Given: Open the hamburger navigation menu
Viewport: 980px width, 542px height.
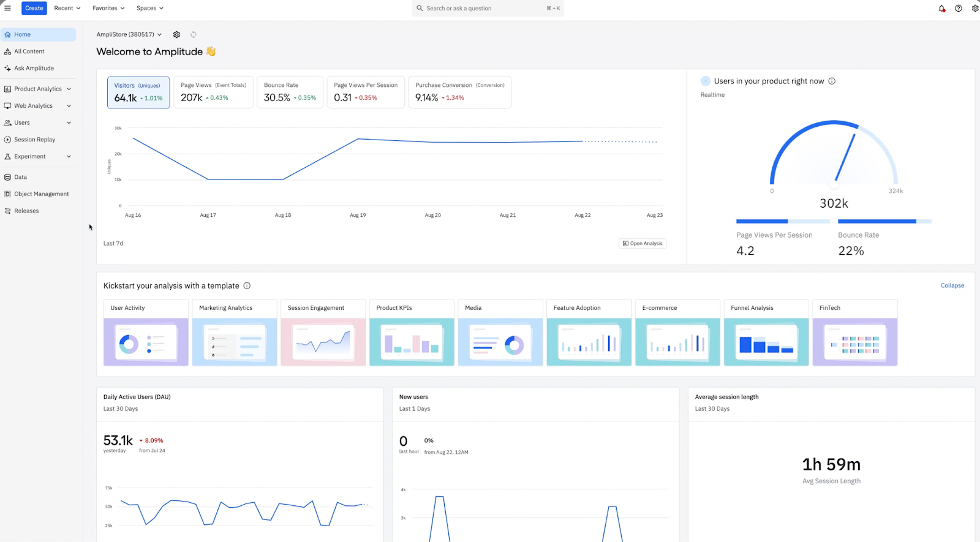Looking at the screenshot, I should point(7,8).
